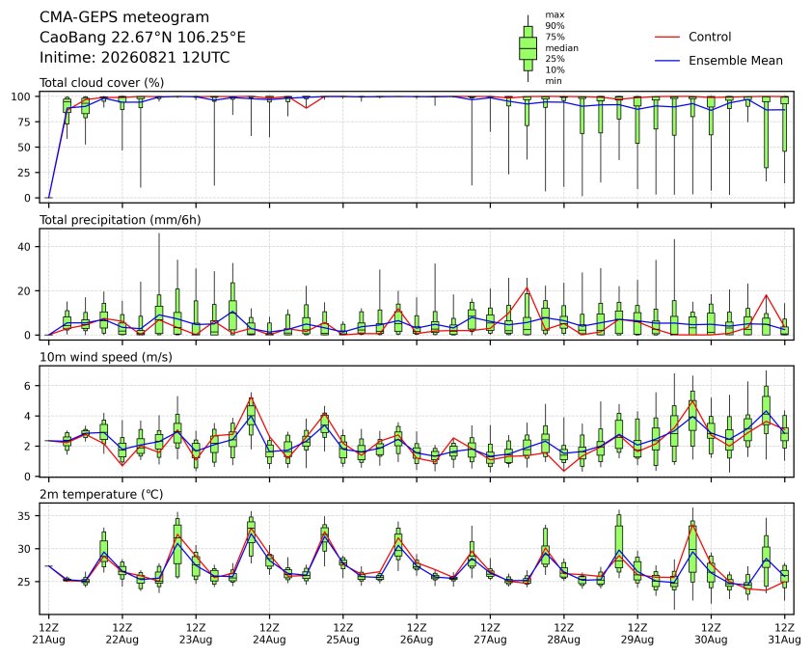Click the "10%" legend label
Image resolution: width=812 pixels, height=656 pixels.
[x=555, y=70]
